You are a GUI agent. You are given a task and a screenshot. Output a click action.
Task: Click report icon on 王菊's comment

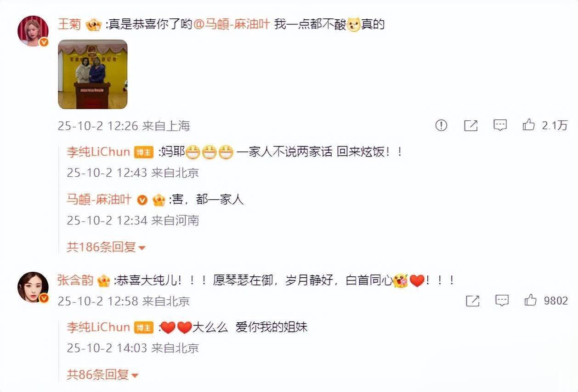441,125
